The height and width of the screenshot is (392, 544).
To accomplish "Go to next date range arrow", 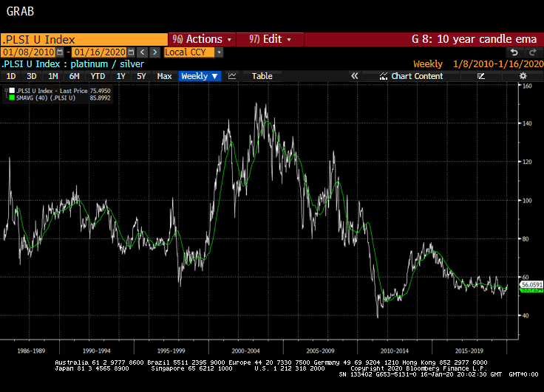I will (x=154, y=52).
